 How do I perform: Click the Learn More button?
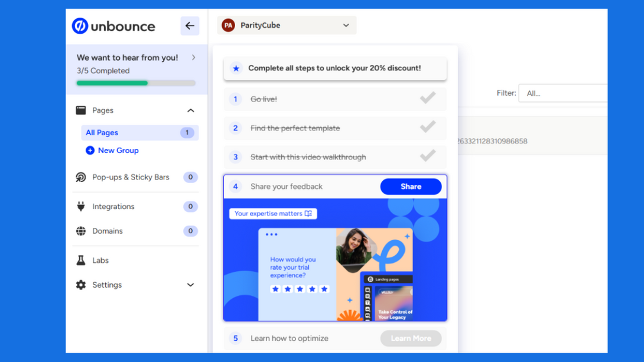tap(411, 338)
